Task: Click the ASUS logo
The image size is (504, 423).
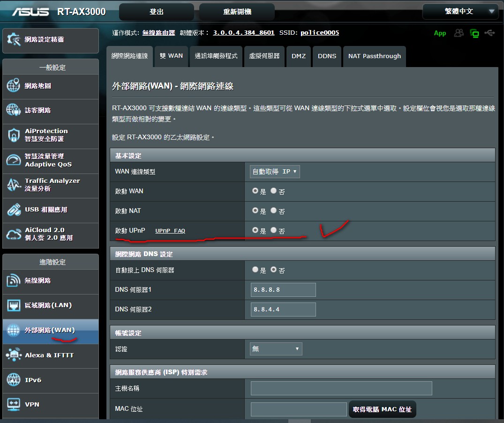Action: pyautogui.click(x=30, y=12)
